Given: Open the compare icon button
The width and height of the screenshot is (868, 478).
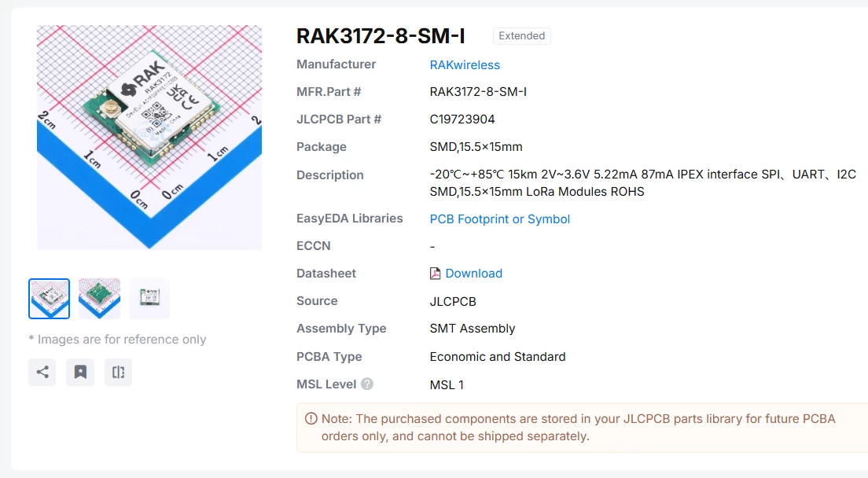Looking at the screenshot, I should tap(118, 372).
